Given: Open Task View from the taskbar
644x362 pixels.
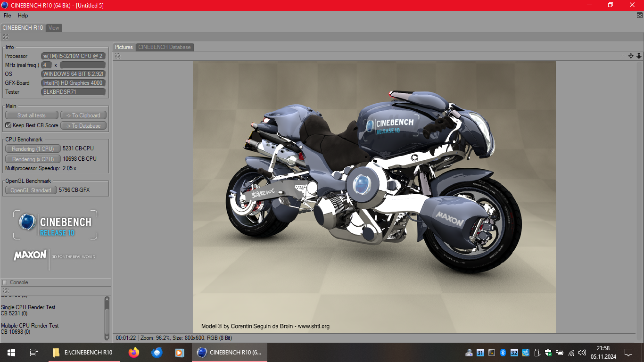Looking at the screenshot, I should pos(34,352).
